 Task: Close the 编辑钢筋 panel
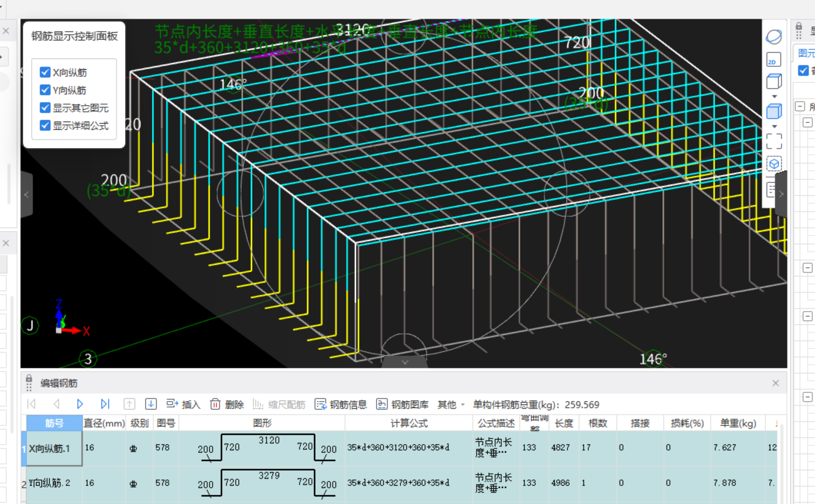tap(775, 383)
